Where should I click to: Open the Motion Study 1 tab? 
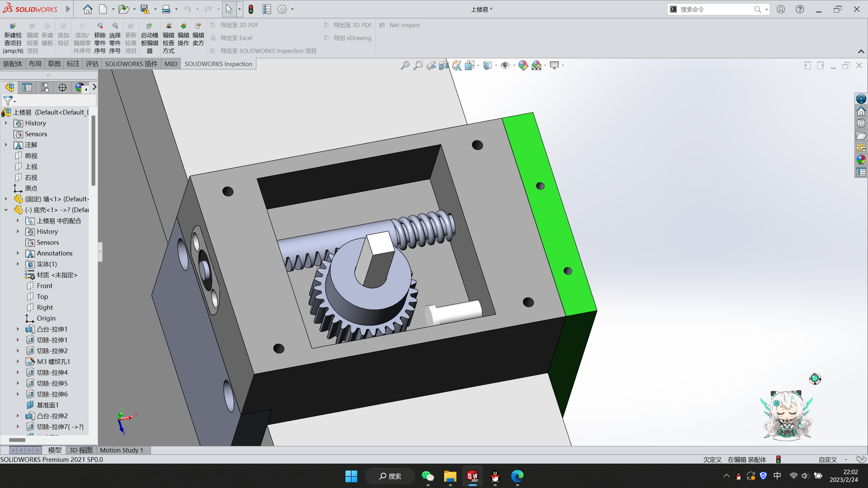[x=121, y=450]
